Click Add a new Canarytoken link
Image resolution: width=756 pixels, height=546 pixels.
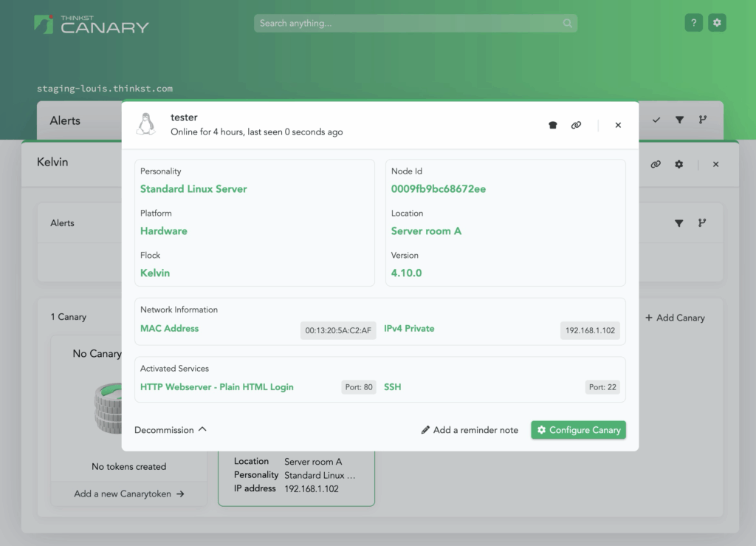(128, 494)
